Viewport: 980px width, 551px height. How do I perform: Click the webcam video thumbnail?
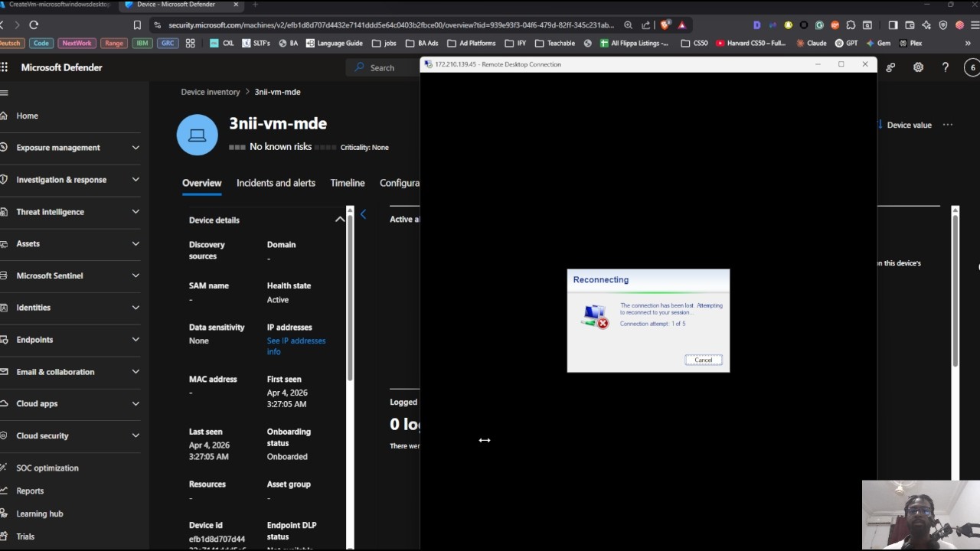[x=921, y=515]
